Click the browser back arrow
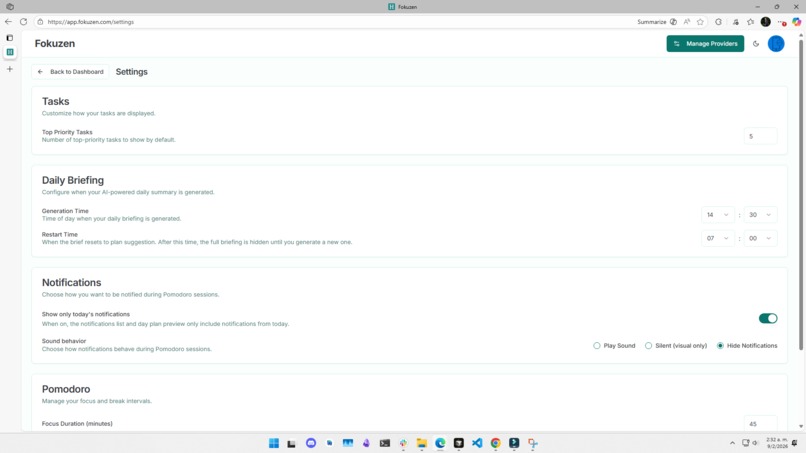 pos(8,22)
